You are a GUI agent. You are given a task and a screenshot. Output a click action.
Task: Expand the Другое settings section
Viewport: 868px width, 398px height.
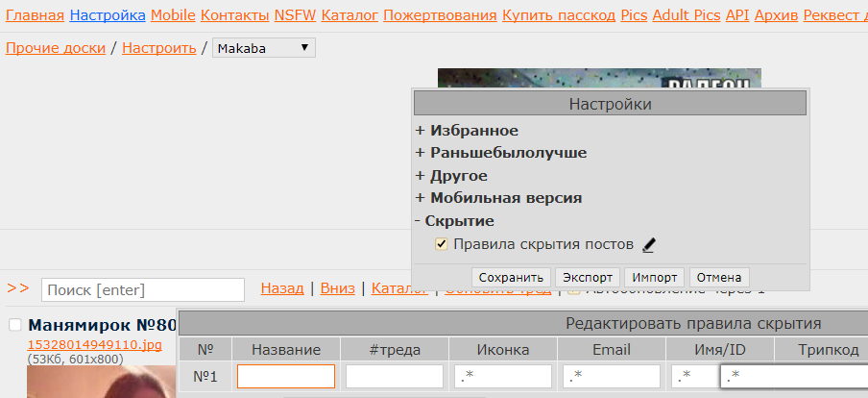click(451, 176)
